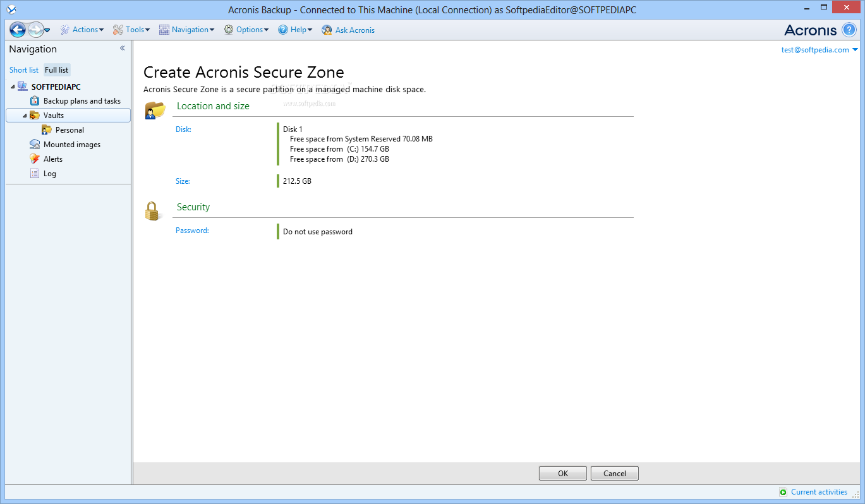Open Alerts in the navigation tree
The image size is (865, 504).
pyautogui.click(x=53, y=159)
